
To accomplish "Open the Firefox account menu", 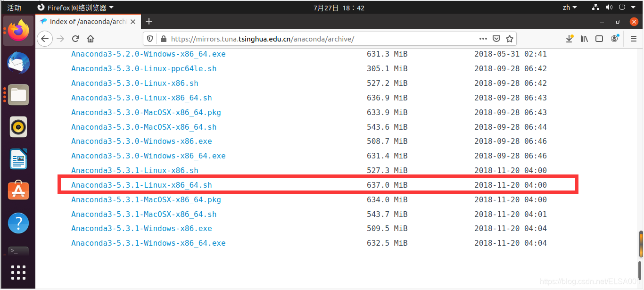I will pyautogui.click(x=614, y=39).
